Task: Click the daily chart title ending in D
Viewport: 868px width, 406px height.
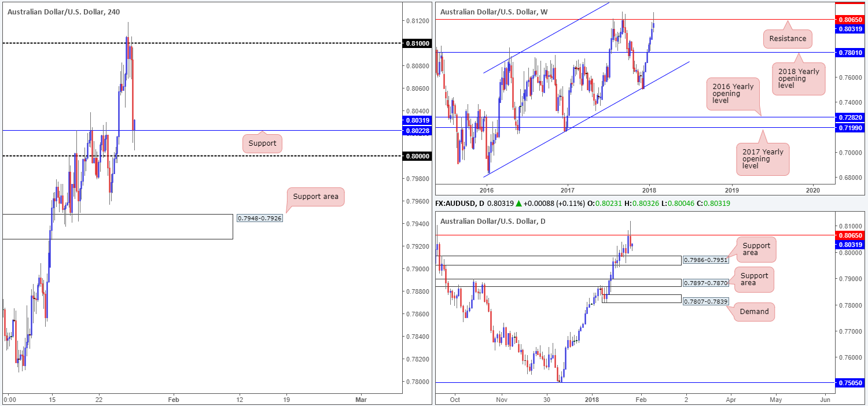Action: click(x=493, y=221)
